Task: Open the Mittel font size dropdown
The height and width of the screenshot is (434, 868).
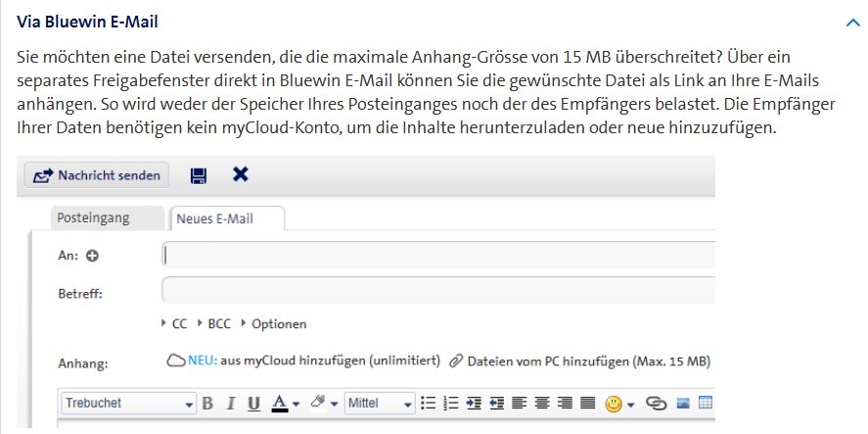Action: click(x=381, y=403)
